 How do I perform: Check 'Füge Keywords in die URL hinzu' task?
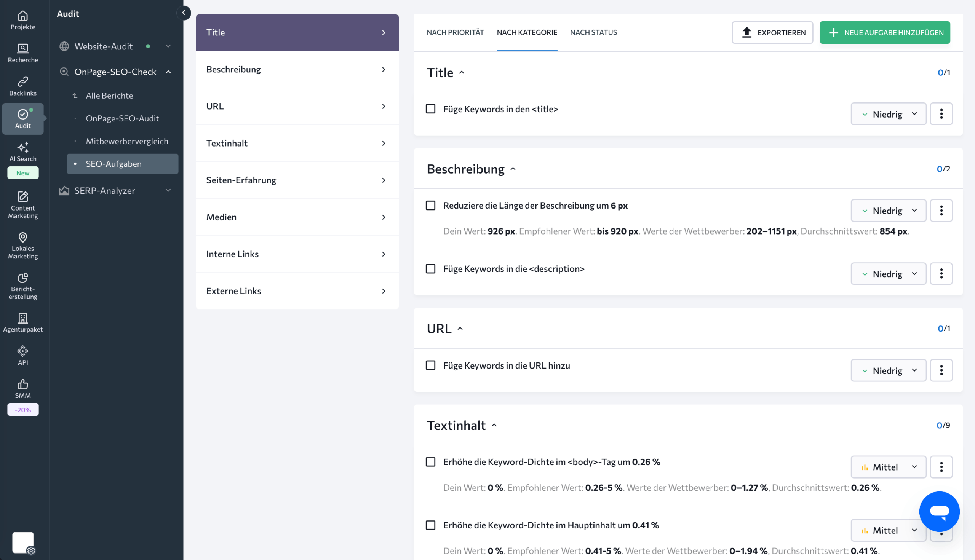pyautogui.click(x=430, y=365)
